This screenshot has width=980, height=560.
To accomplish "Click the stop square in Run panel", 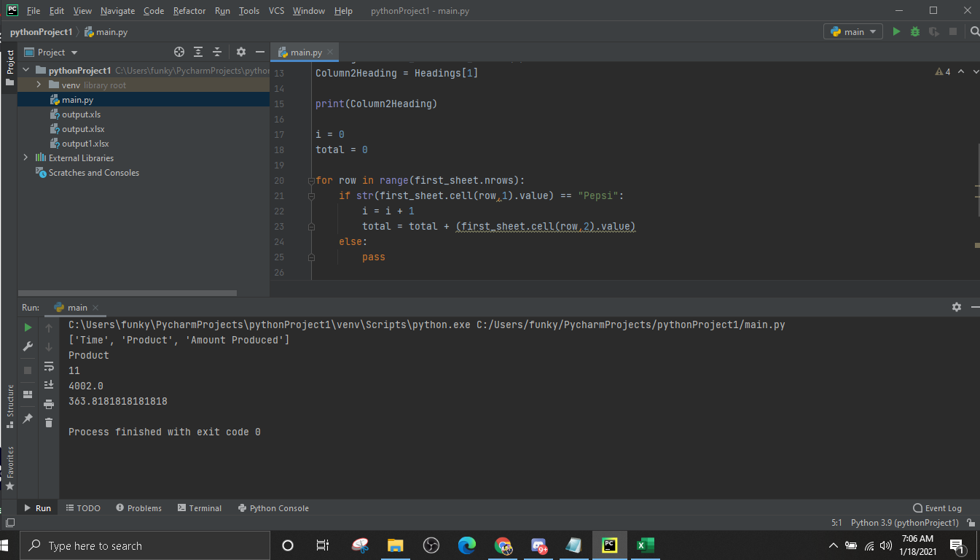I will point(28,370).
